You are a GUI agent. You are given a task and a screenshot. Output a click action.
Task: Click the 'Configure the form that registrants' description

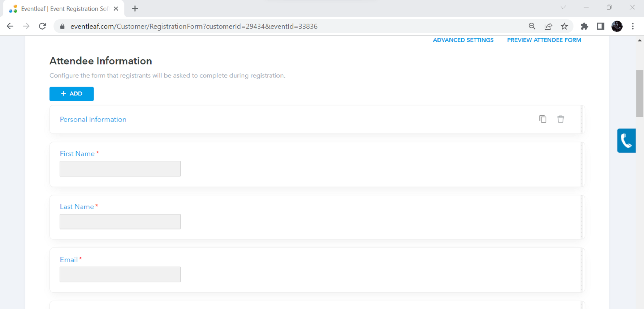(x=167, y=75)
